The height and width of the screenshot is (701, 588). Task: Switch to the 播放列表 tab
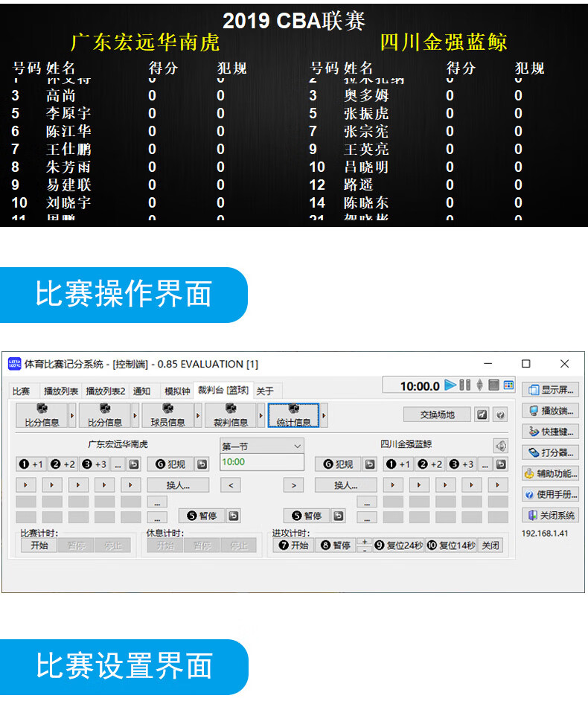click(x=61, y=391)
